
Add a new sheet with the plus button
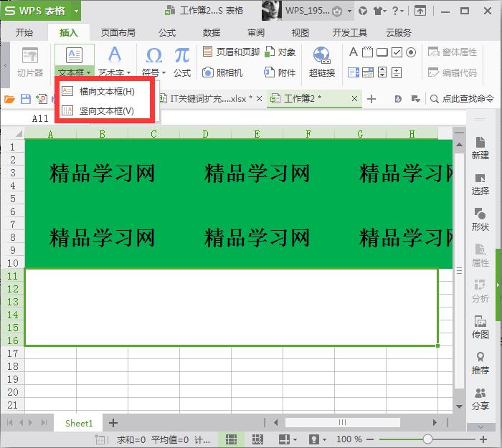click(x=113, y=423)
